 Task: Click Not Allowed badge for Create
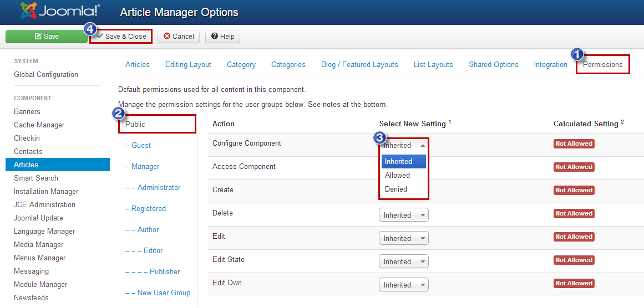click(574, 191)
